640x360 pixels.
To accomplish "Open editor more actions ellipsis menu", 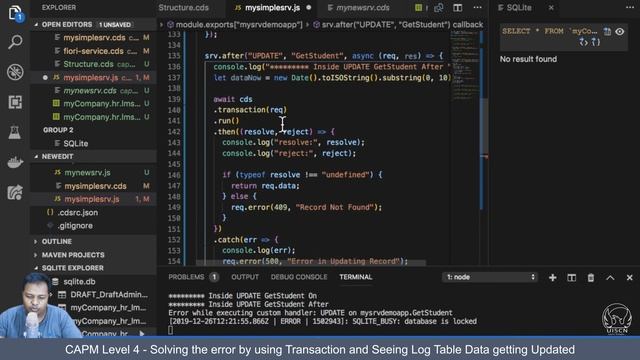I will (477, 8).
